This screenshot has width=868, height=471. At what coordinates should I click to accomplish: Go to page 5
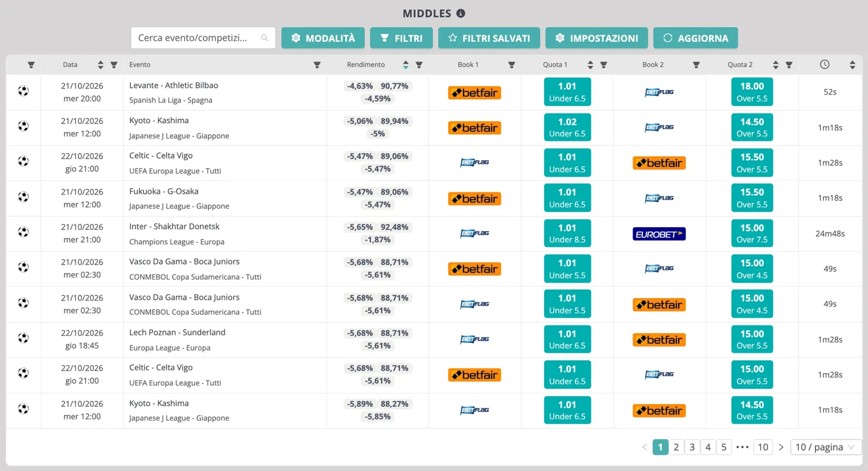724,447
